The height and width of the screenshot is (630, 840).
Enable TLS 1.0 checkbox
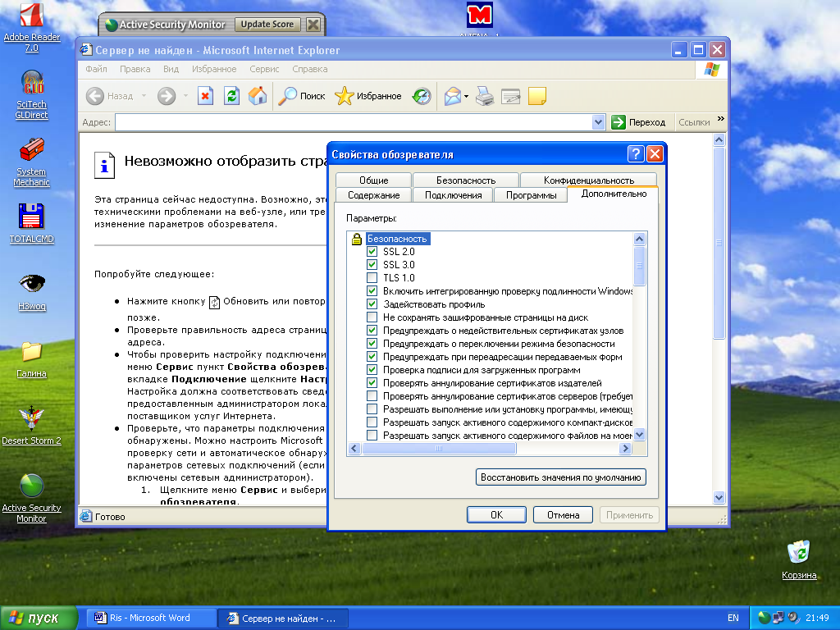pos(372,277)
